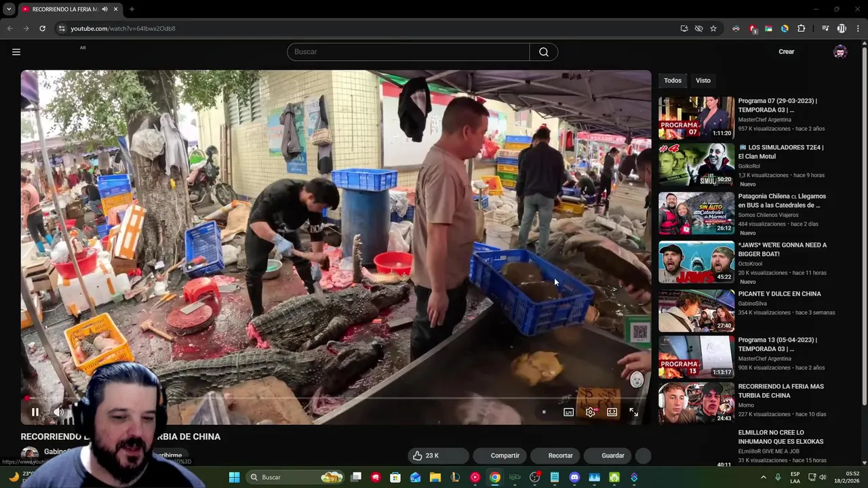The height and width of the screenshot is (488, 868).
Task: Open File Explorer from the taskbar
Action: click(x=435, y=477)
